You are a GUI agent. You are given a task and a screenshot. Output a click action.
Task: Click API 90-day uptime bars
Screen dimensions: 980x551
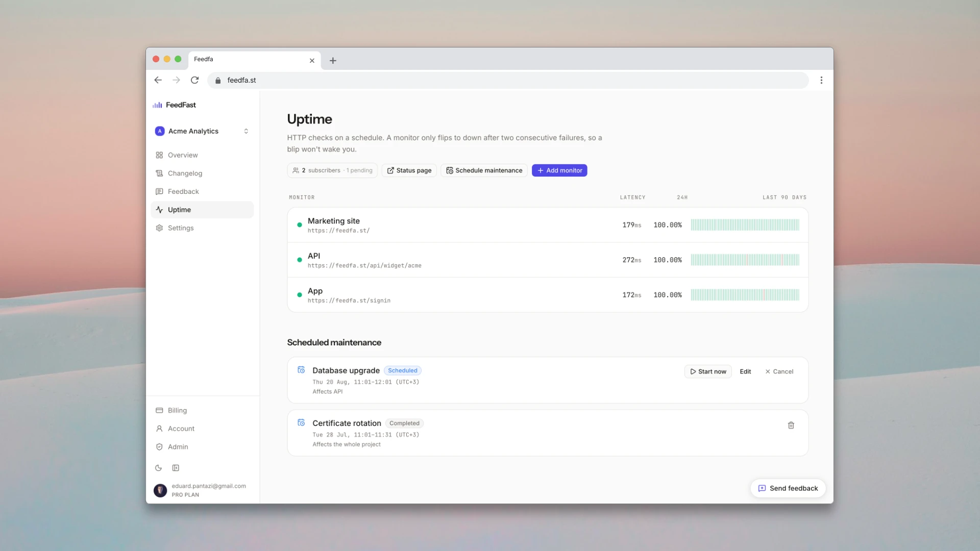click(745, 260)
